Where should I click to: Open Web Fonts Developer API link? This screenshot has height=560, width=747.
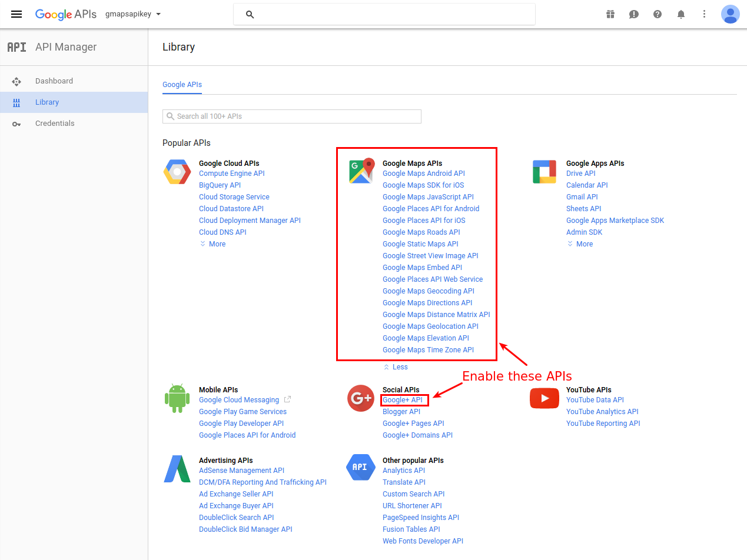423,541
